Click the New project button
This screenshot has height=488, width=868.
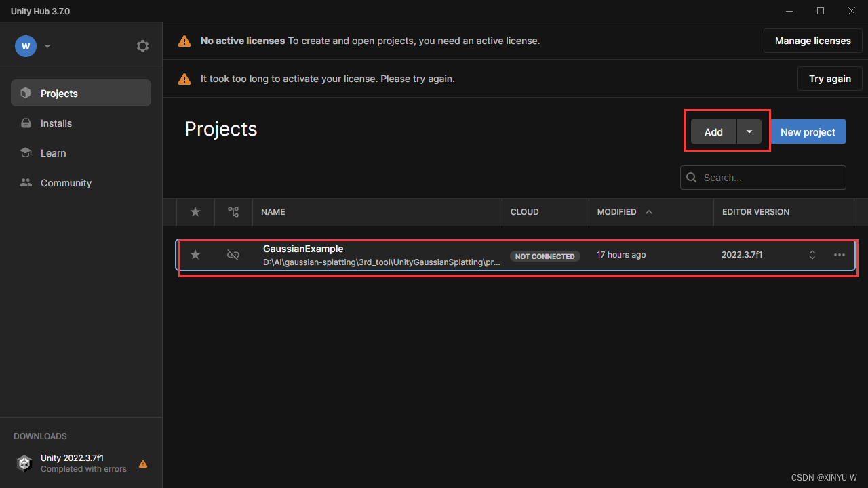point(808,132)
